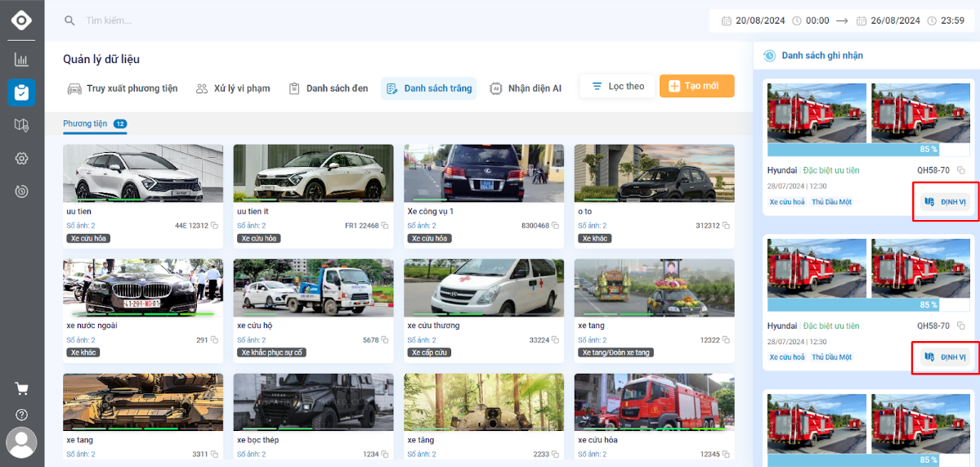Copy plate number 291
The image size is (980, 467).
click(x=214, y=340)
